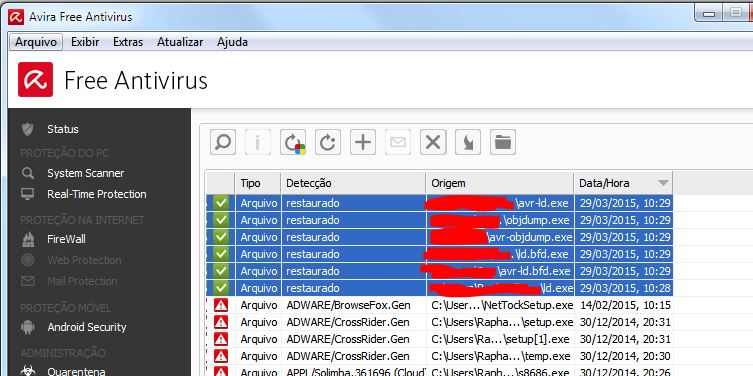Viewport: 753px width, 376px height.
Task: Open the Extras menu
Action: click(x=128, y=42)
